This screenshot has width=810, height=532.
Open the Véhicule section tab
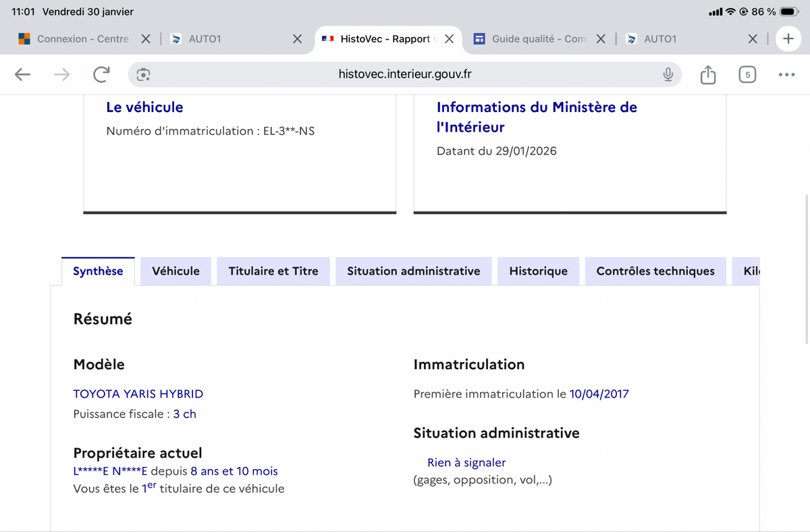175,271
